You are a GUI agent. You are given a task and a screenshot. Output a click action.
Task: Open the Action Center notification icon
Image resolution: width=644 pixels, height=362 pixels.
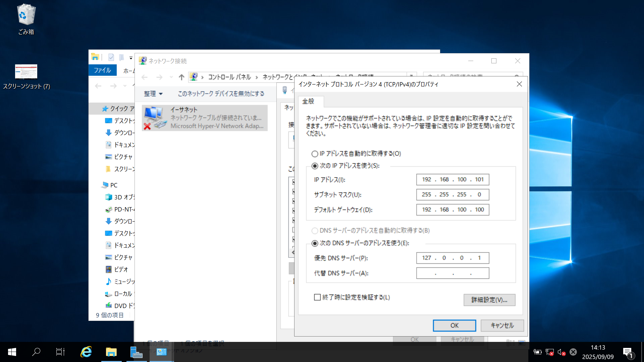(x=628, y=352)
